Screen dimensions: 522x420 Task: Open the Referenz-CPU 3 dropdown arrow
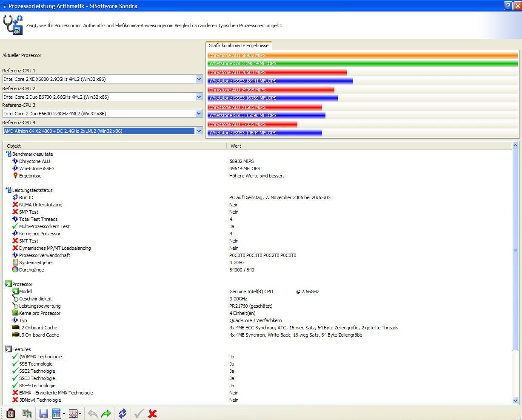point(199,114)
